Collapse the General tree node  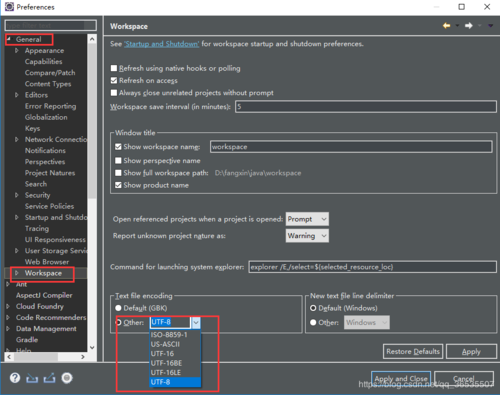pyautogui.click(x=9, y=39)
